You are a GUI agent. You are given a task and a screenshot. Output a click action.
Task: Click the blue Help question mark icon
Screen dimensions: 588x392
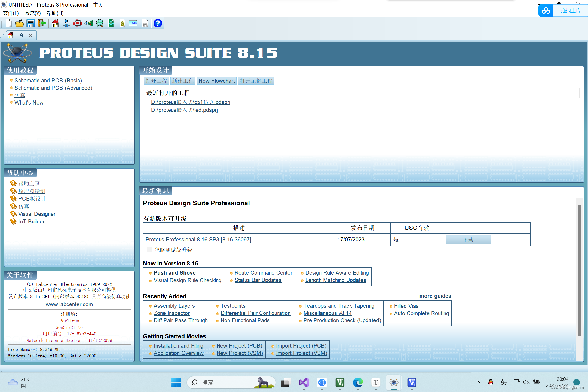(158, 23)
